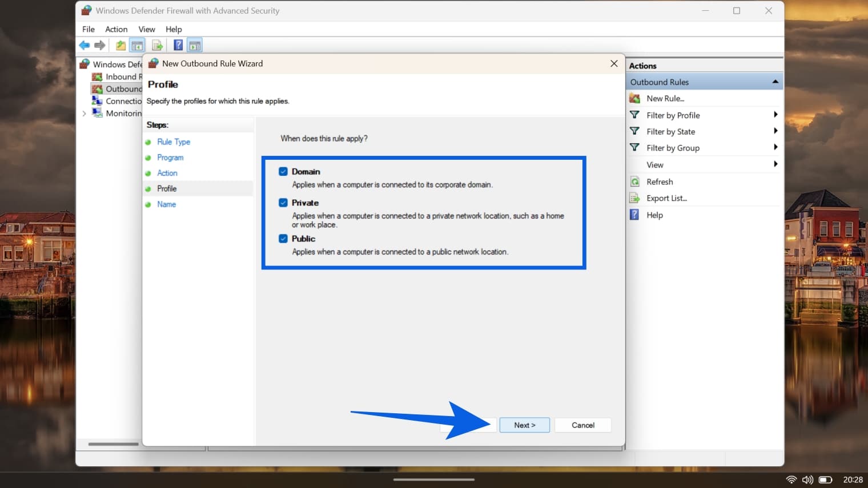Select Monitoring in console tree
The width and height of the screenshot is (868, 488).
[x=124, y=113]
